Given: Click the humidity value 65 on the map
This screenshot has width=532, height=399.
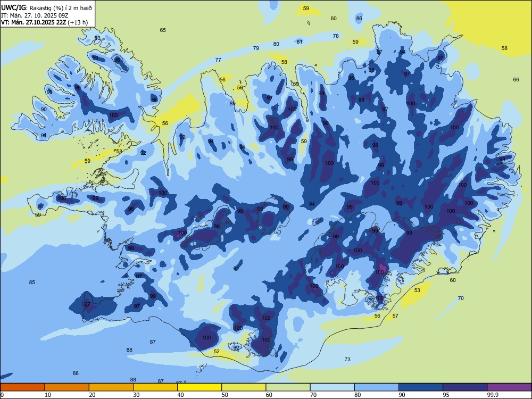Looking at the screenshot, I should (163, 30).
